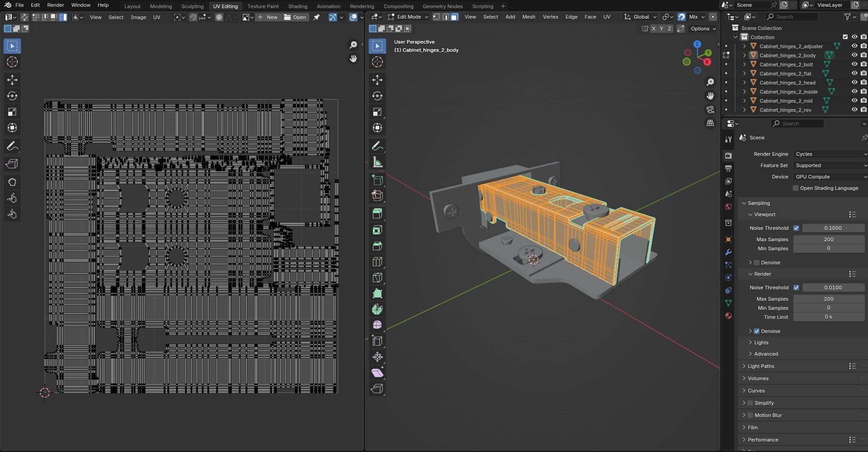Activate the Measure tool in 3D viewport
This screenshot has height=452, width=868.
tap(377, 162)
